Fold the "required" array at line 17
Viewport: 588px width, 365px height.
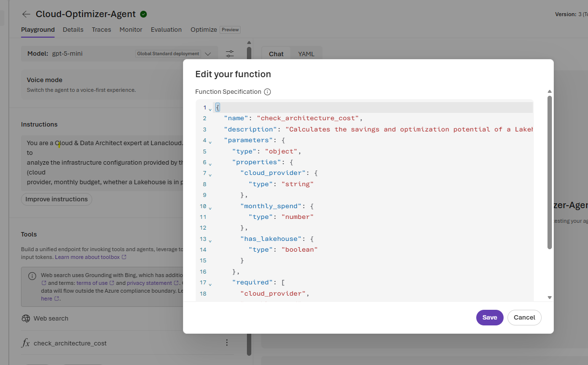[210, 283]
